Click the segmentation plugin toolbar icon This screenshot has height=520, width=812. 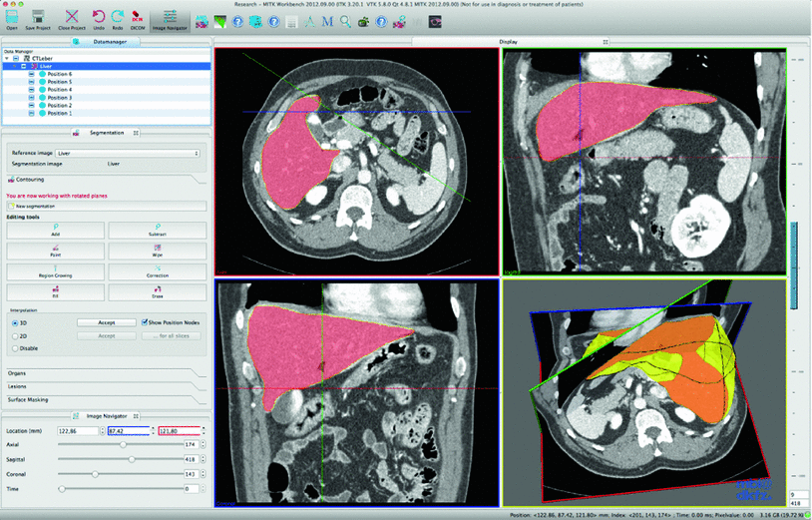pyautogui.click(x=399, y=21)
